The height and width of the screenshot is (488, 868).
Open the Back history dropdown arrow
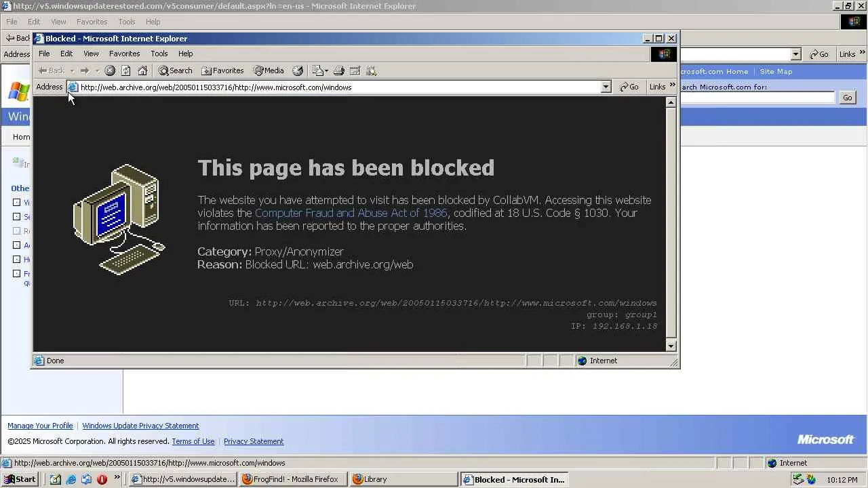pos(72,70)
